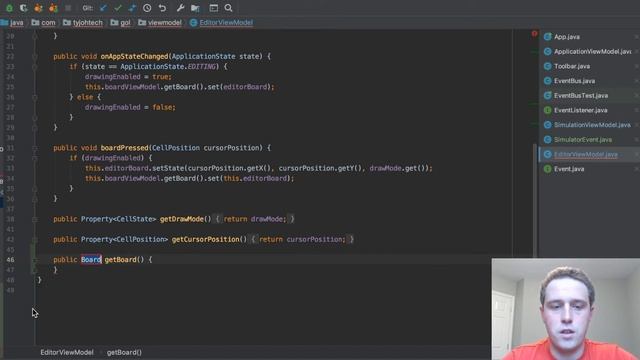
Task: Git commit green checkmark
Action: tap(118, 8)
